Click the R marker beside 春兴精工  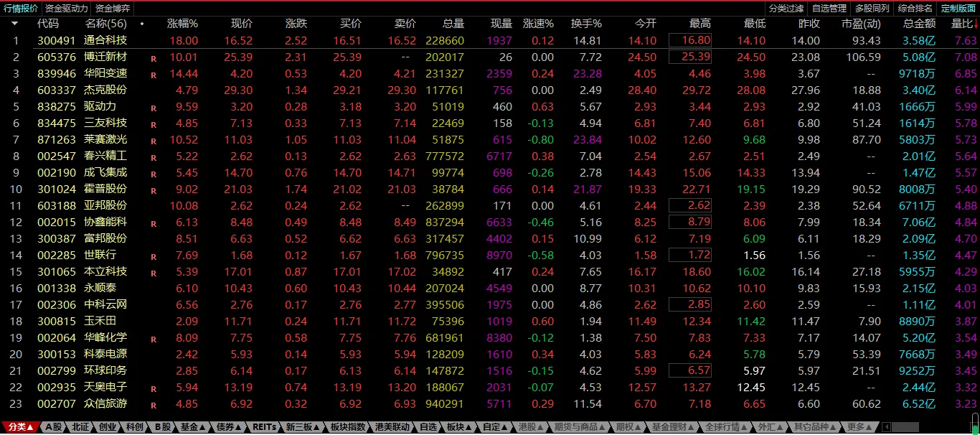(154, 157)
